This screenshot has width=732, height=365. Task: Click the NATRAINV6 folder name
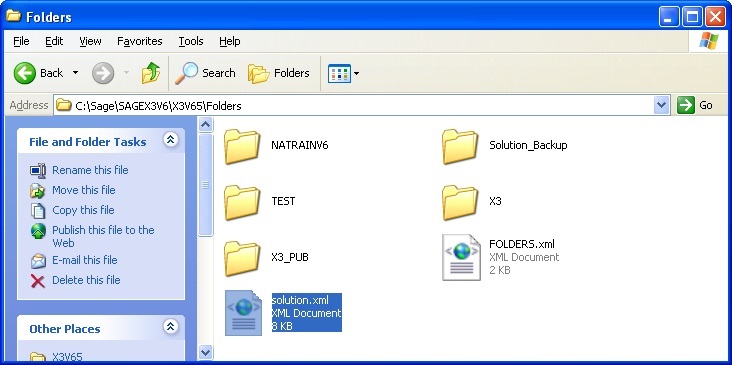[x=300, y=145]
